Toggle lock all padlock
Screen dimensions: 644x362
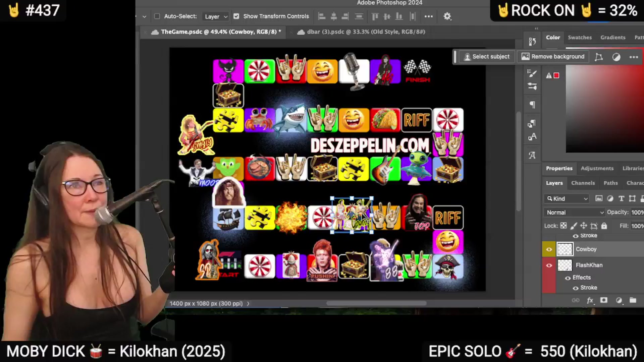click(x=604, y=226)
